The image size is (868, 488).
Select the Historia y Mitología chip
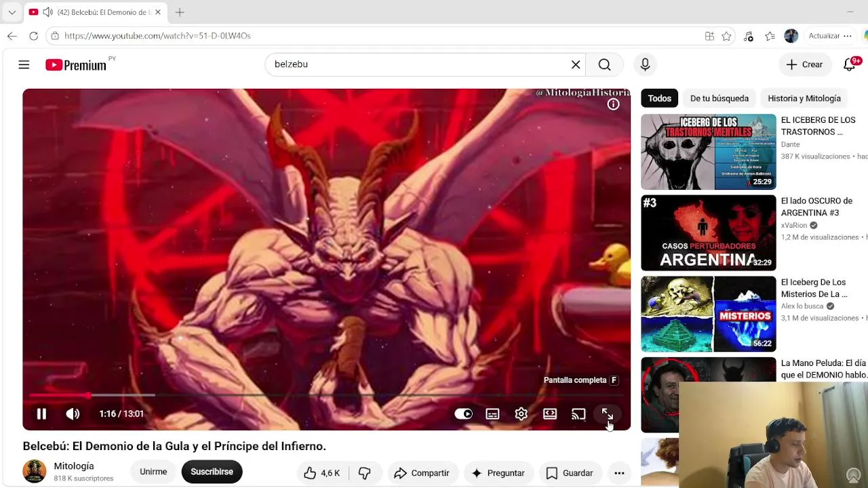click(804, 98)
